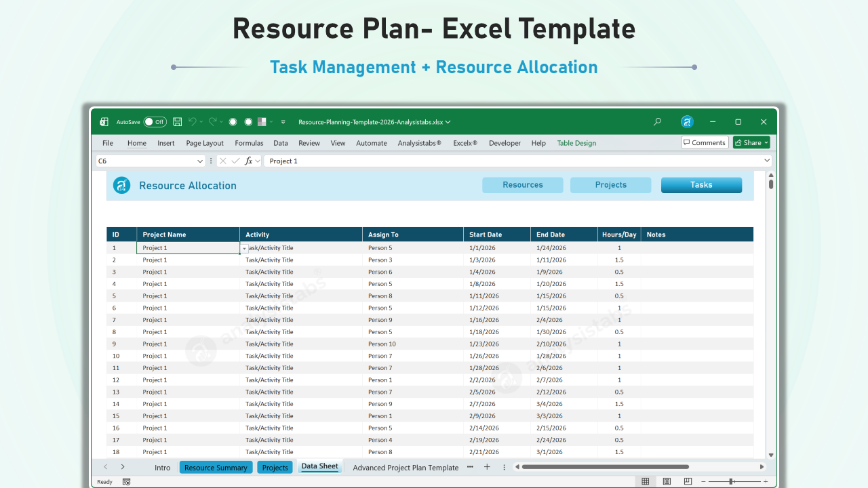Click the macro recording icon in the status bar
868x488 pixels.
click(126, 481)
